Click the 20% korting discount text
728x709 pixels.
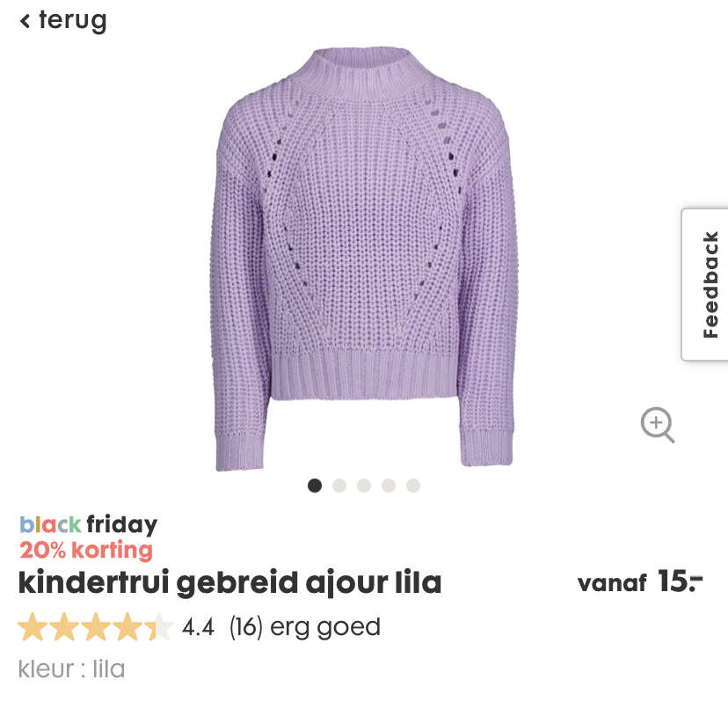pyautogui.click(x=86, y=550)
